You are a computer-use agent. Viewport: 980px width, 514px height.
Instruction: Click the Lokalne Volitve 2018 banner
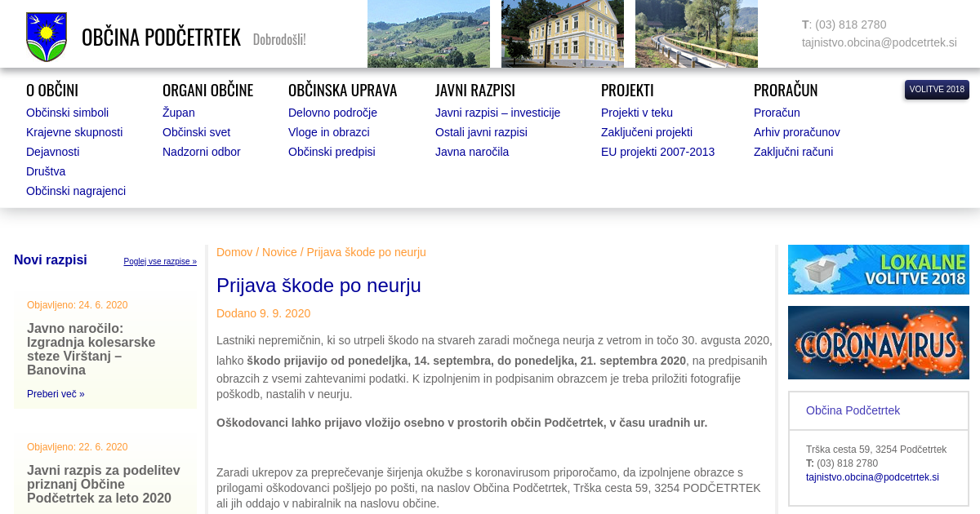(x=878, y=269)
